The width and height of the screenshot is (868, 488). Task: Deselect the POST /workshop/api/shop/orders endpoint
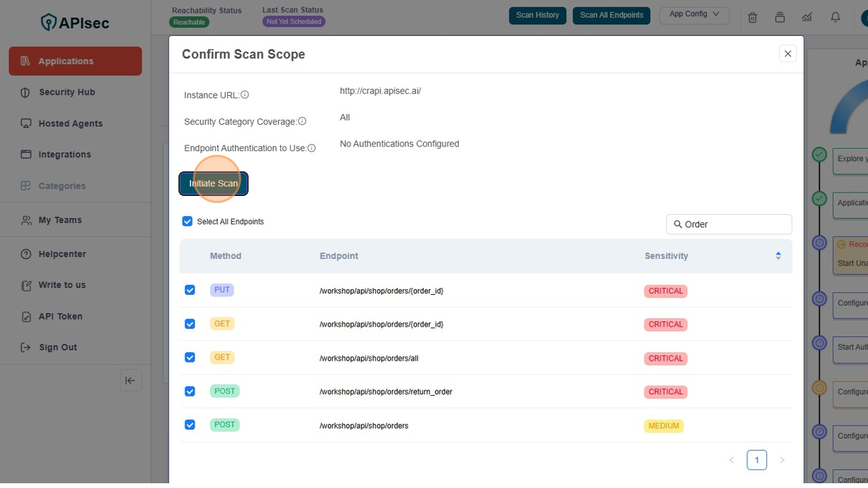(190, 424)
